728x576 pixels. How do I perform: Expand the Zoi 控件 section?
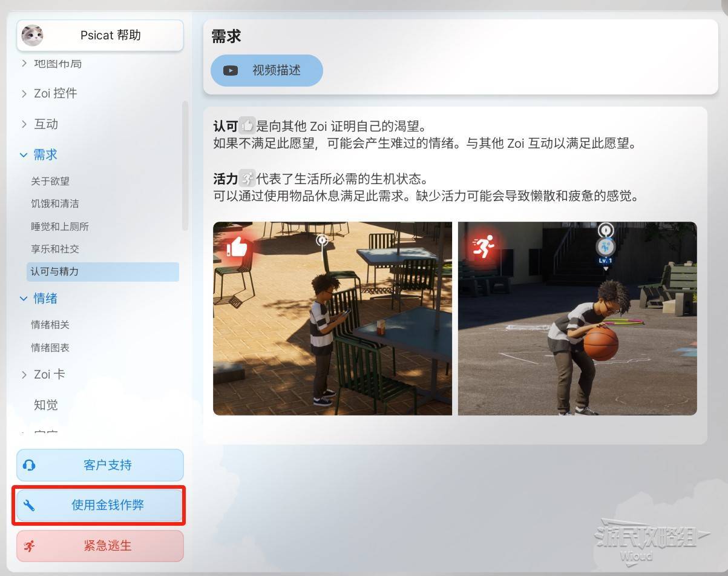click(x=24, y=93)
